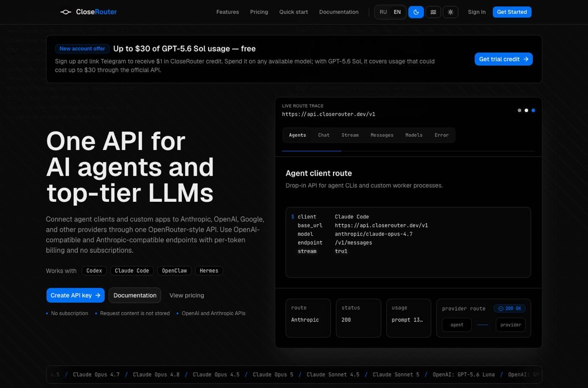Select the Chat tab
Viewport: 588px width, 388px height.
(324, 135)
